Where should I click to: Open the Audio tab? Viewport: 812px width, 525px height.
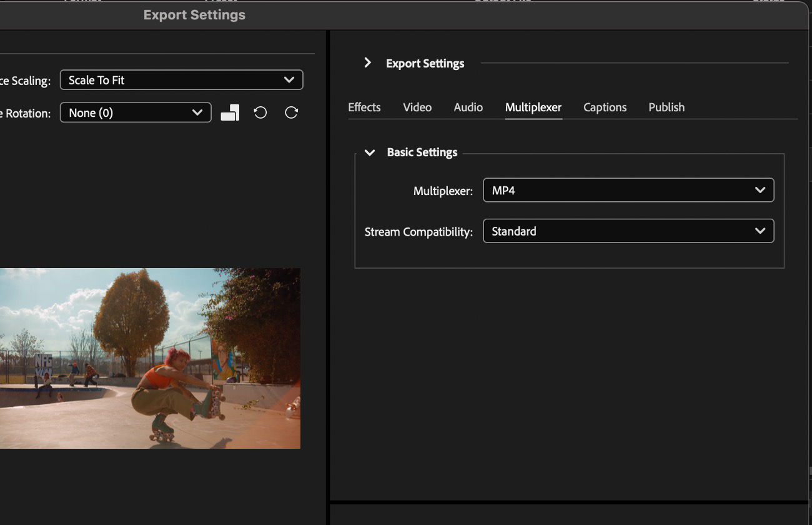point(468,107)
